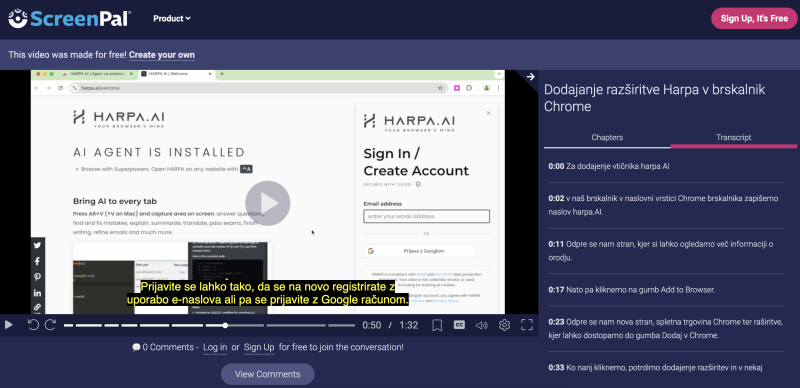Jump to transcript entry at 0:33

[666, 367]
